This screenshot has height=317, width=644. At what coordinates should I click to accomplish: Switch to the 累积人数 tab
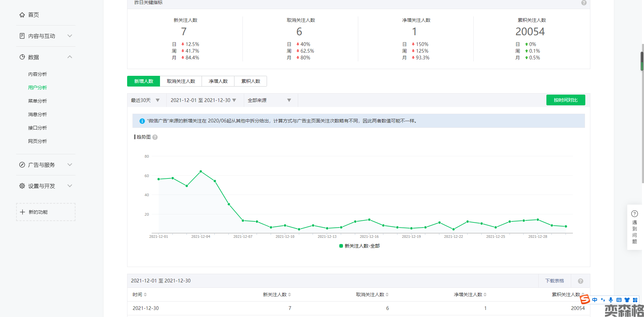(x=251, y=81)
